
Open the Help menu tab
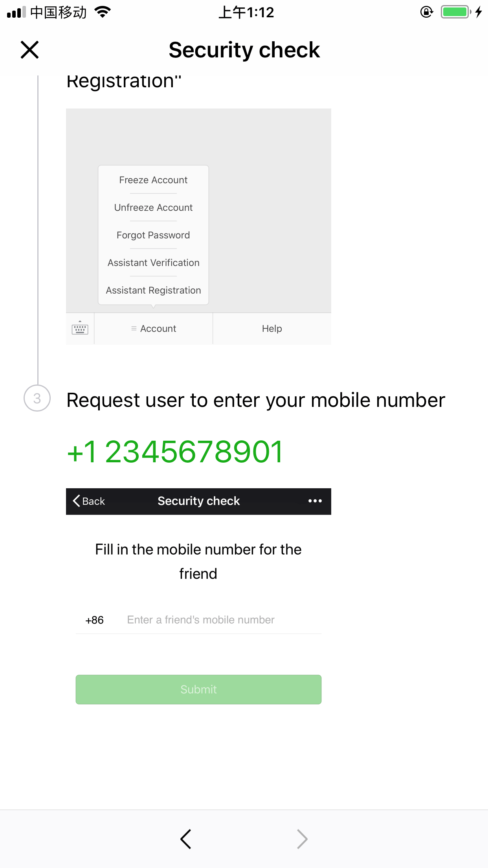coord(272,329)
